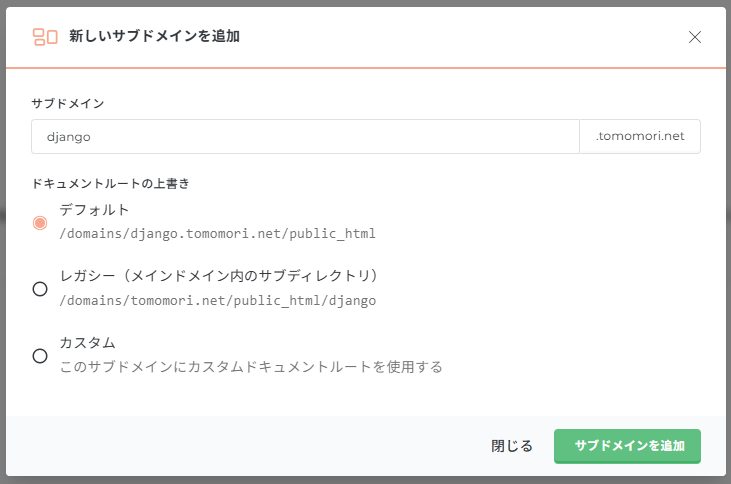The width and height of the screenshot is (731, 484).
Task: Select the レガシー radio button
Action: (40, 289)
